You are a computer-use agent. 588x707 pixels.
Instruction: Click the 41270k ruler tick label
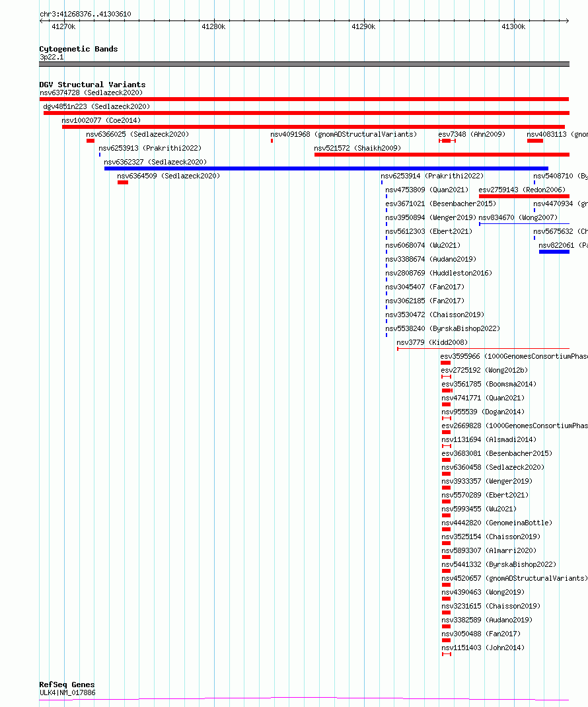coord(63,26)
